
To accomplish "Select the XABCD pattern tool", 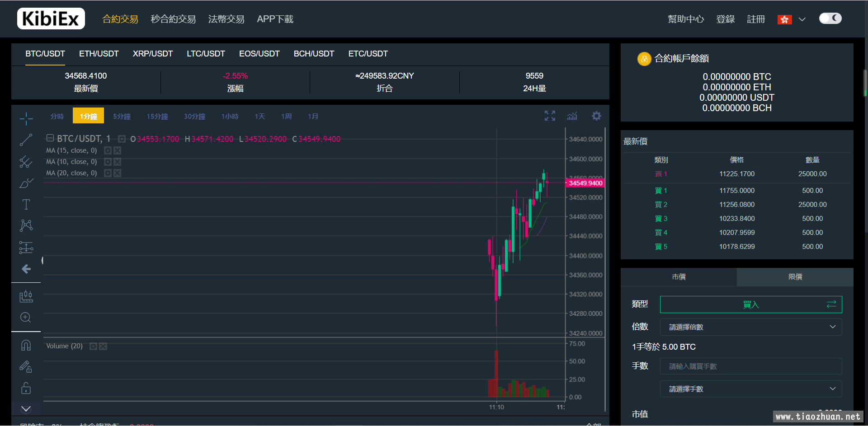I will pyautogui.click(x=26, y=225).
